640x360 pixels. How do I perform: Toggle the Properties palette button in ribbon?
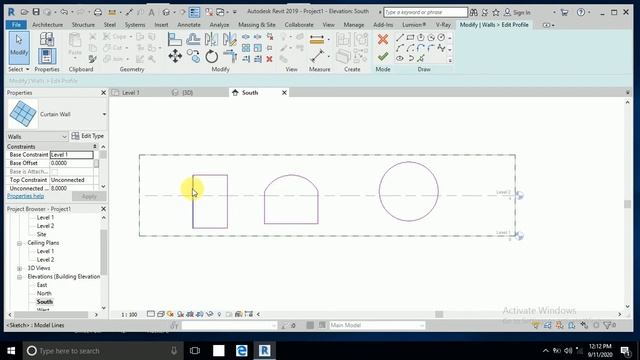(x=47, y=56)
